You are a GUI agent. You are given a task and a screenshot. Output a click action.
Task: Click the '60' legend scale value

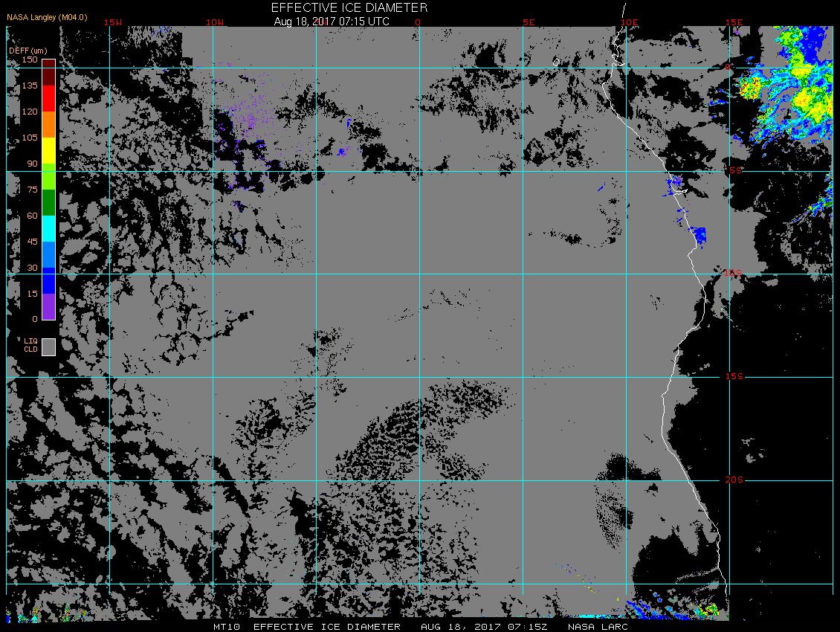click(33, 216)
